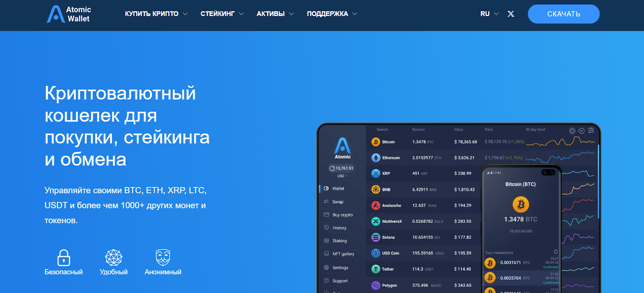The image size is (644, 293).
Task: Click the lock icon above Безопасный
Action: tap(64, 258)
